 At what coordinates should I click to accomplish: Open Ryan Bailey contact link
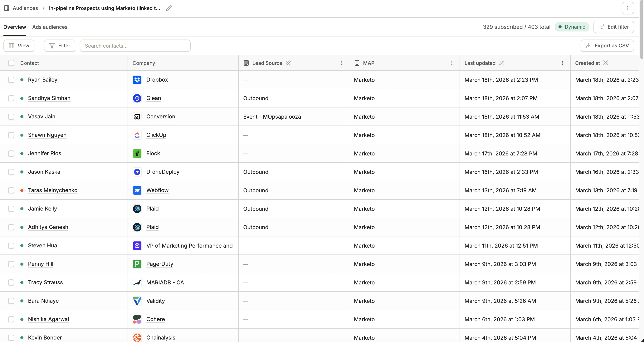pyautogui.click(x=43, y=80)
